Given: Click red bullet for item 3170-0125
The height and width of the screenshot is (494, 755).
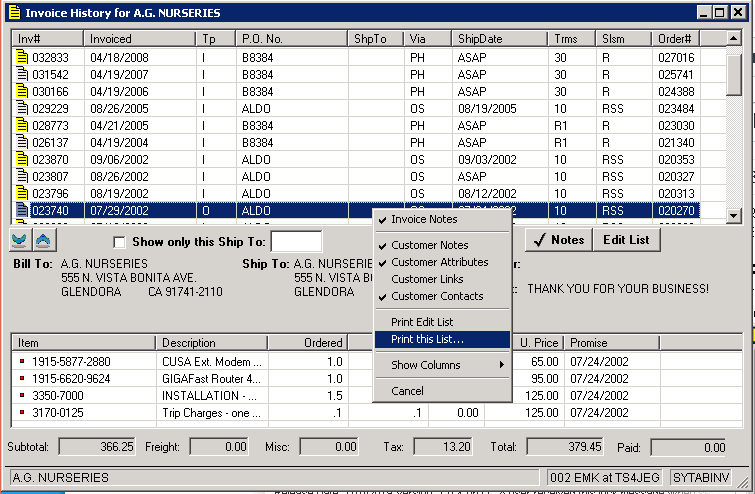Looking at the screenshot, I should click(22, 412).
